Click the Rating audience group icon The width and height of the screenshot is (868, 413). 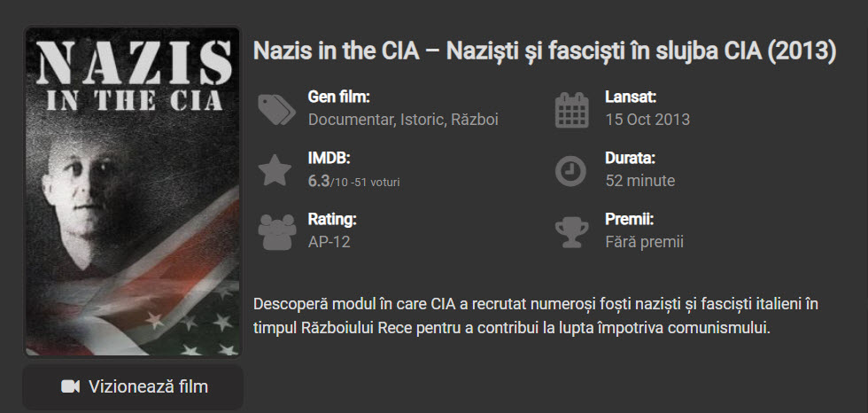[x=275, y=230]
